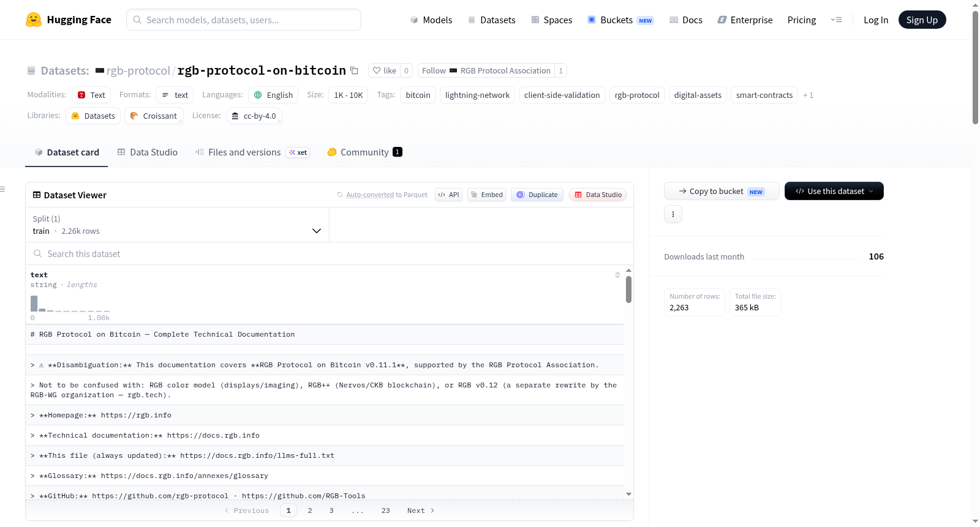
Task: Select the '# RGB Protocol on Bitcoin' row
Action: click(325, 334)
